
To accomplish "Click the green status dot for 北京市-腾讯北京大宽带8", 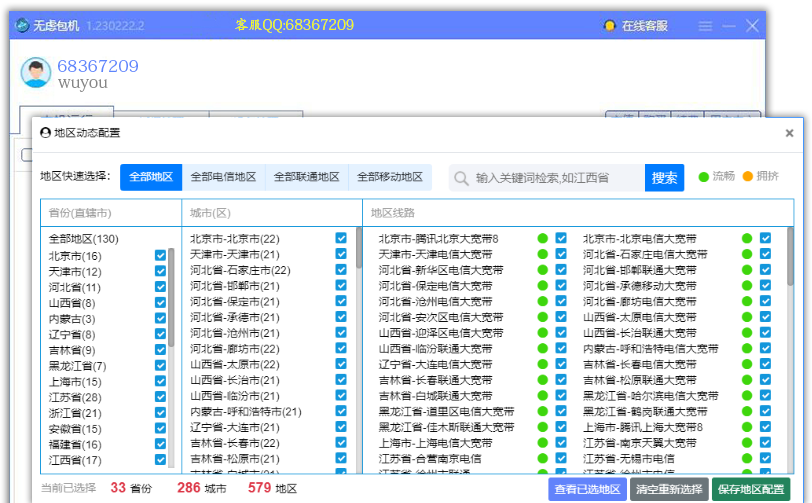I will click(542, 239).
